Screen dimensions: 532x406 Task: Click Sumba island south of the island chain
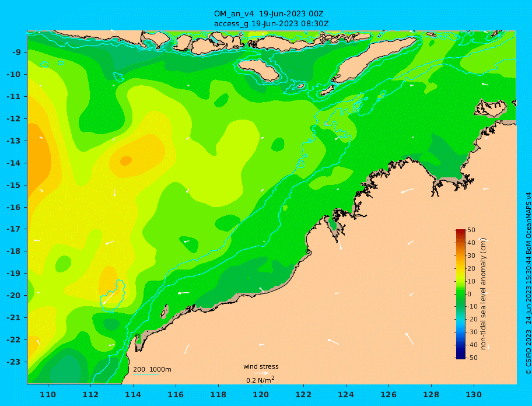click(x=258, y=70)
